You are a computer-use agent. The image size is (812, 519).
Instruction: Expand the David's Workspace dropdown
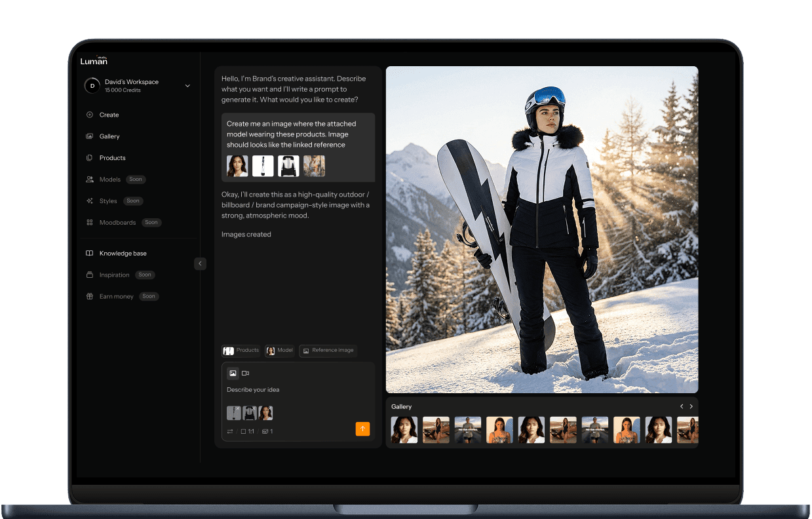tap(188, 86)
